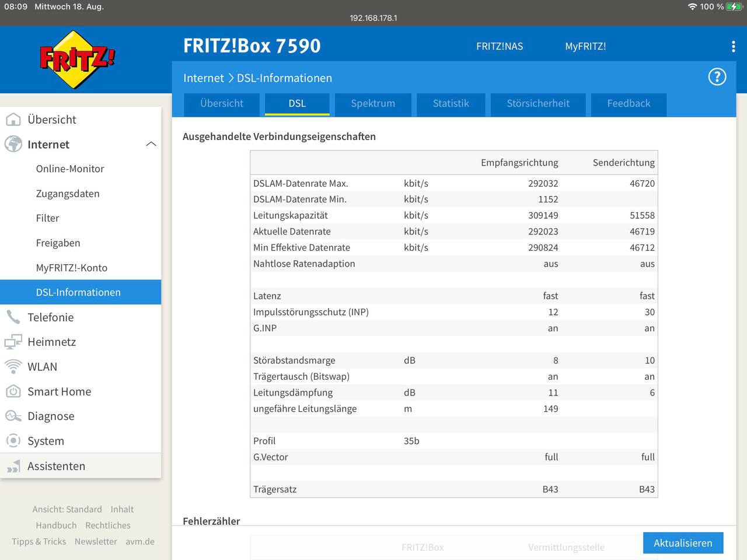Select the DSL tab
The width and height of the screenshot is (747, 560).
297,104
